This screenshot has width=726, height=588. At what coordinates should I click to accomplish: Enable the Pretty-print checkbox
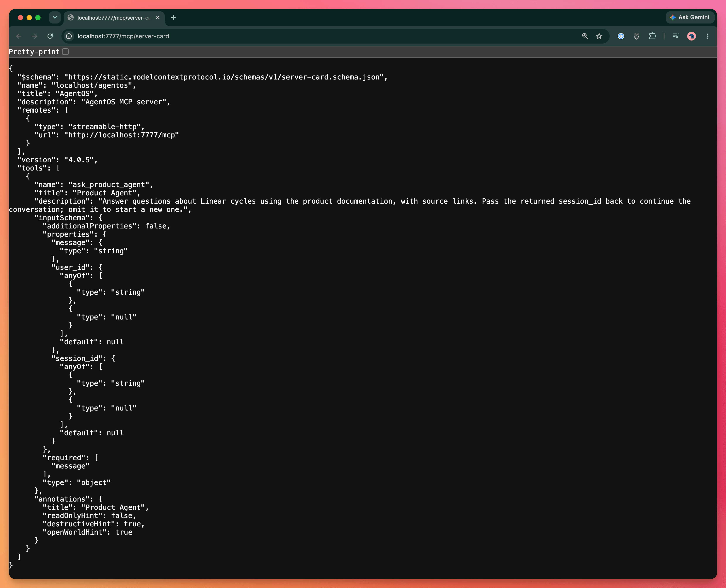click(65, 51)
